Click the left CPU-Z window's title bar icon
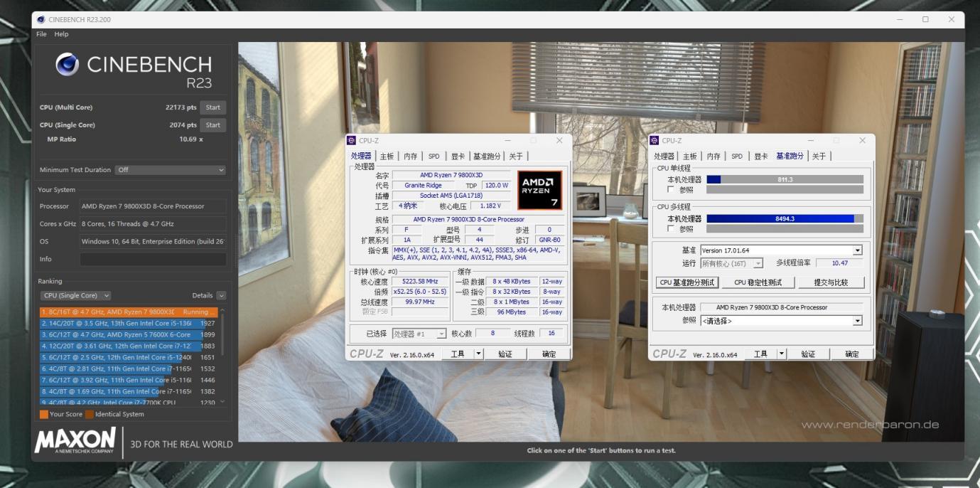 pyautogui.click(x=351, y=141)
